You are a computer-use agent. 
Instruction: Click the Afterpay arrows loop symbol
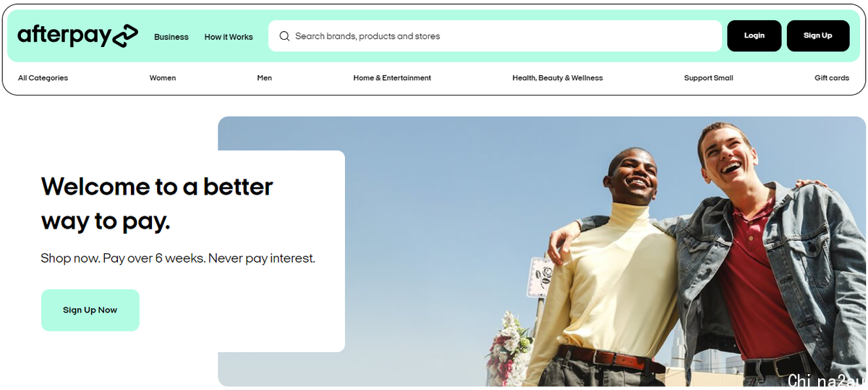[x=125, y=35]
